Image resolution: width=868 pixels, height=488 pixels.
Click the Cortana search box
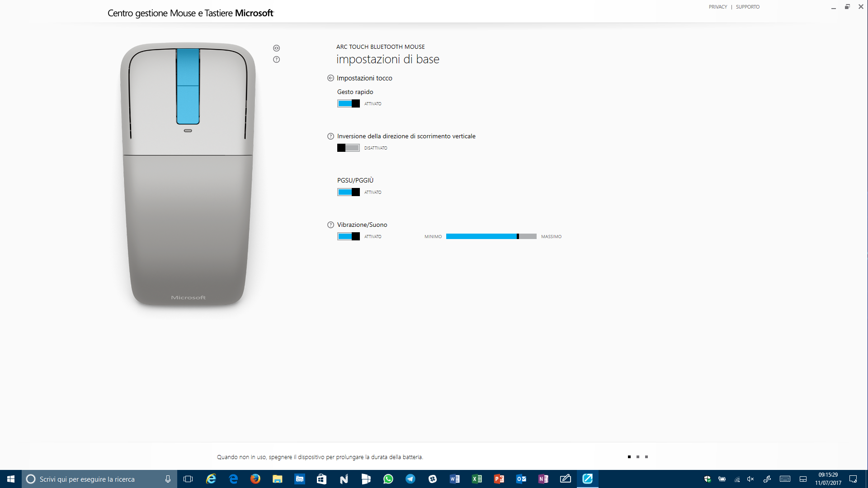pos(99,479)
